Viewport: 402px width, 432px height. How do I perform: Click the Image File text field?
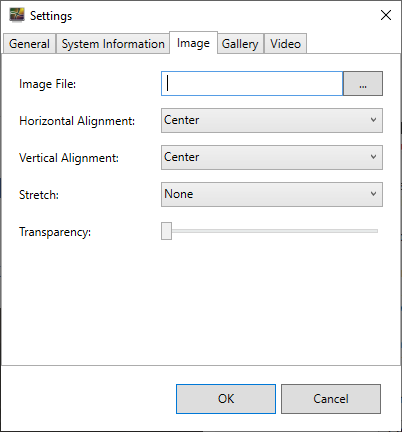(x=252, y=83)
